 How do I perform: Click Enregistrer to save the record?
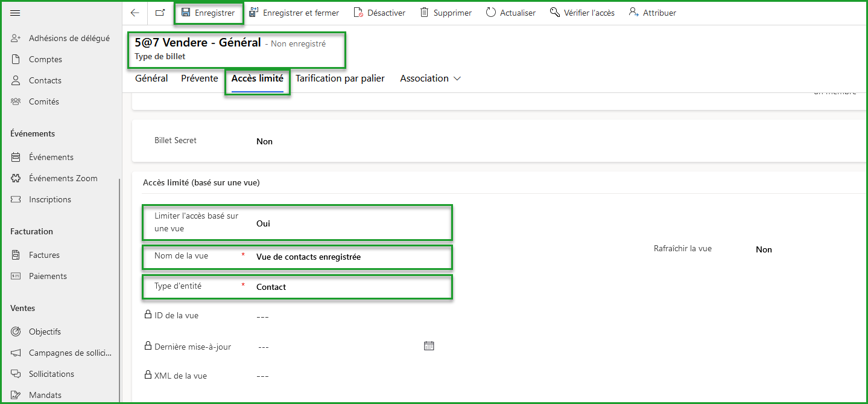click(x=208, y=12)
